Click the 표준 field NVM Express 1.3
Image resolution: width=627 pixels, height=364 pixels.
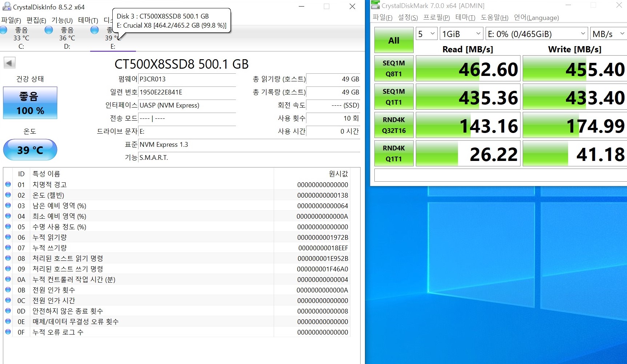(249, 145)
